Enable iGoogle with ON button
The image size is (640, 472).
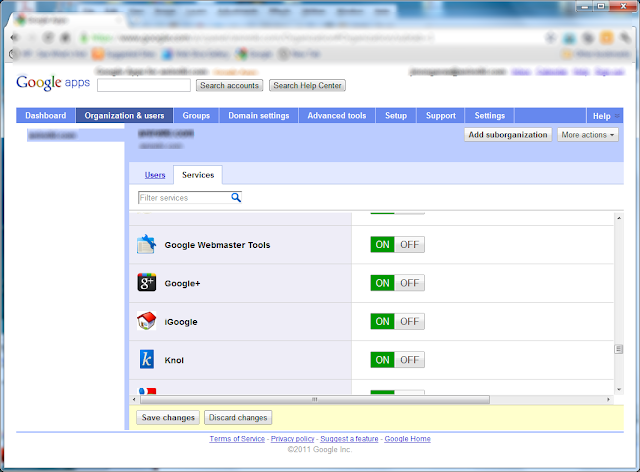pos(382,321)
